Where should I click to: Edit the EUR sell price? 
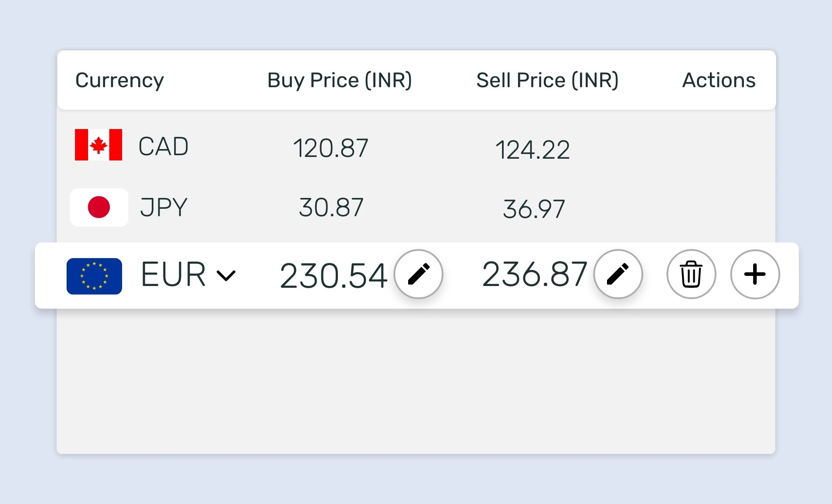[x=618, y=274]
